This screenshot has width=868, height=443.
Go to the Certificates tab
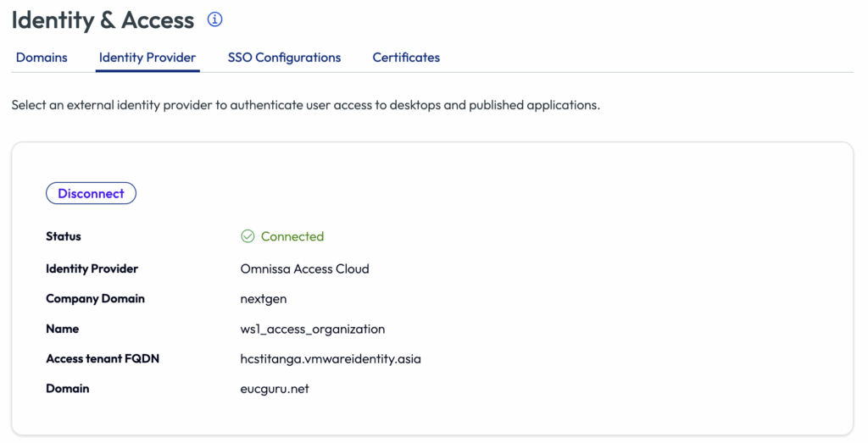[x=406, y=58]
